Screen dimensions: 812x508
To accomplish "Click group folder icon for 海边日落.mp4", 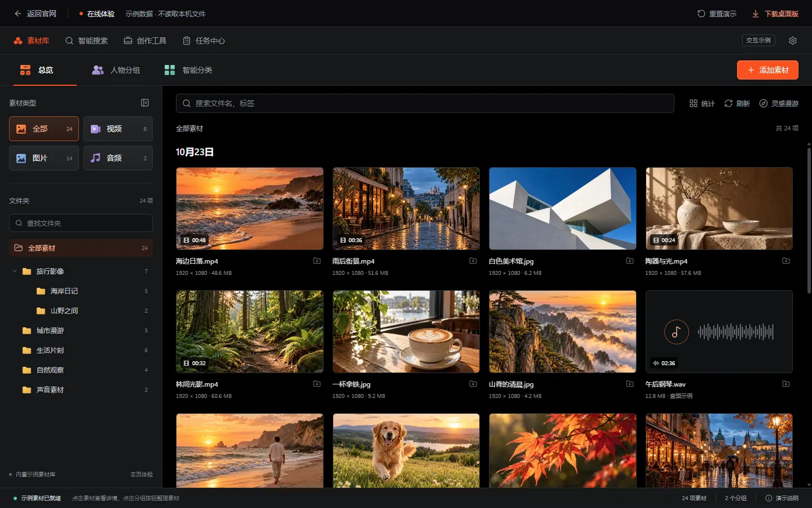I will coord(317,261).
